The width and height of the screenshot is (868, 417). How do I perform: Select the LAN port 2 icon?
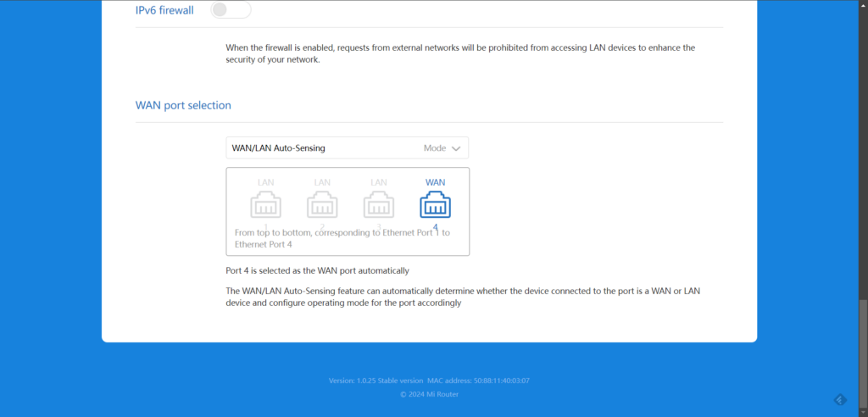pyautogui.click(x=322, y=205)
